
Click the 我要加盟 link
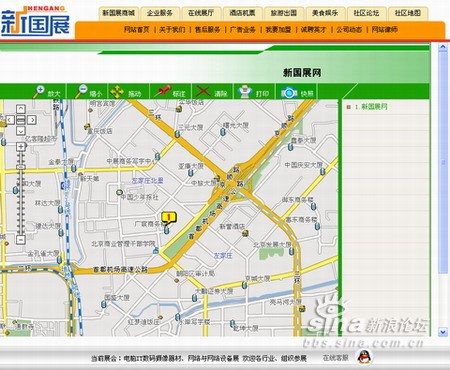click(x=278, y=30)
